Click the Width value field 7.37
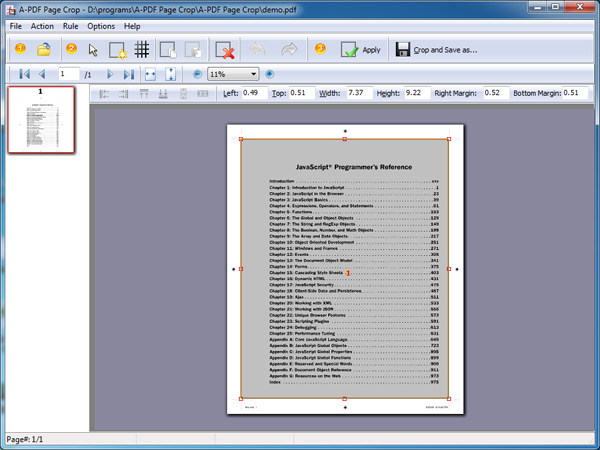This screenshot has width=600, height=450. [359, 93]
